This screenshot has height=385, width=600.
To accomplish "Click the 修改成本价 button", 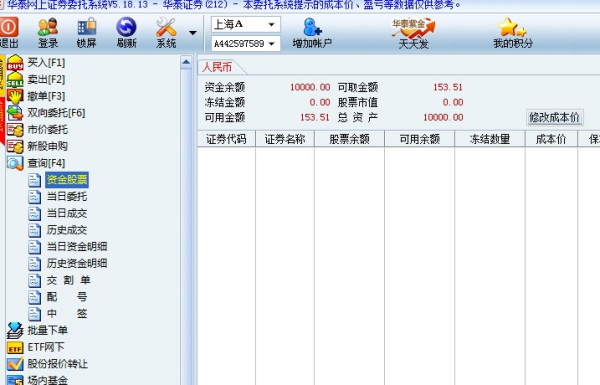I will (554, 117).
